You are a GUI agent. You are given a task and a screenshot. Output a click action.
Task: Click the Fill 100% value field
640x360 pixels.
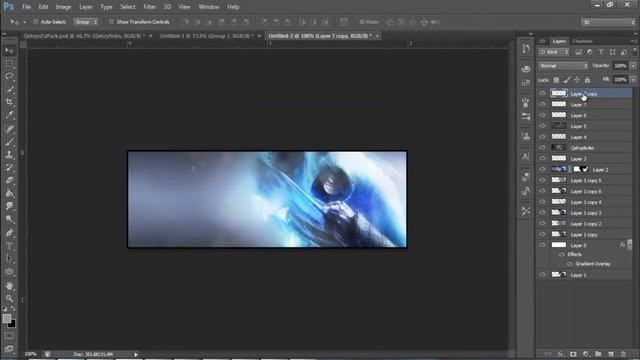tap(620, 80)
